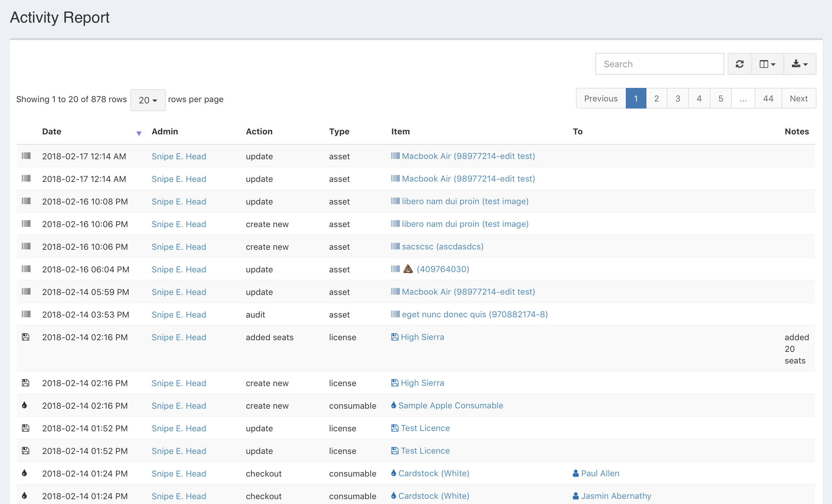Click the Date column header

(52, 131)
